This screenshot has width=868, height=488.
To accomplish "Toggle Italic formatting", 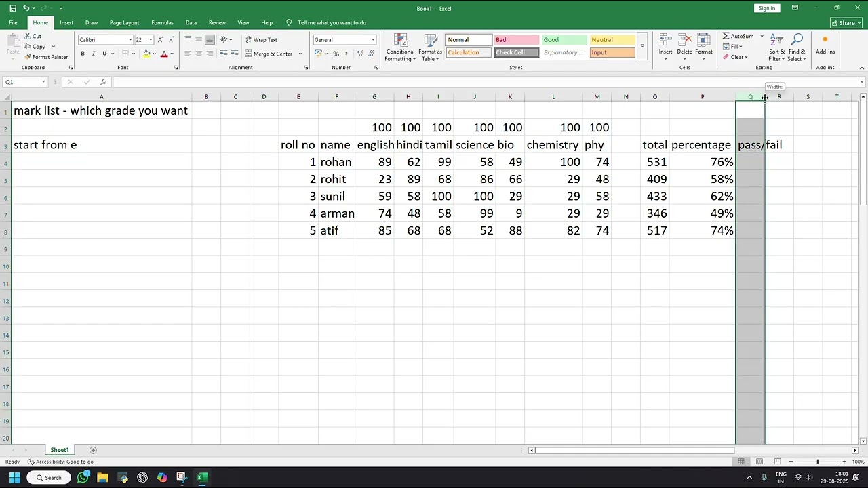I will click(x=94, y=54).
